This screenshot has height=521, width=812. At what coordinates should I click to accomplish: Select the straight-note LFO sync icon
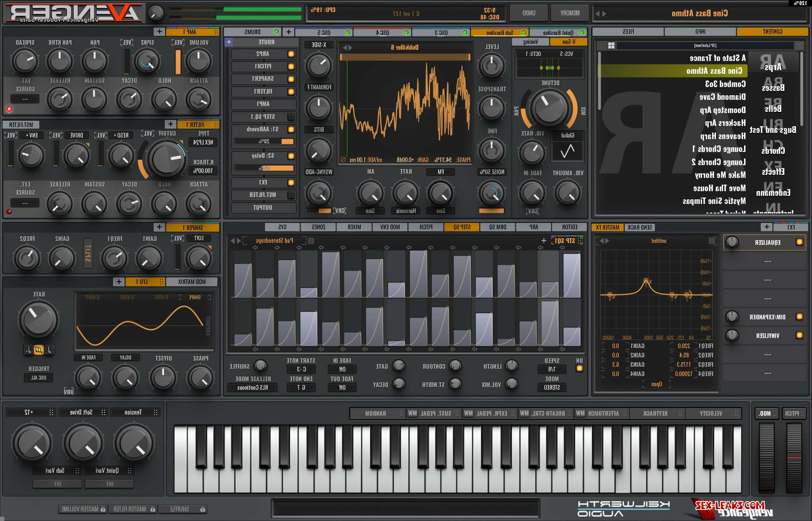tap(49, 350)
